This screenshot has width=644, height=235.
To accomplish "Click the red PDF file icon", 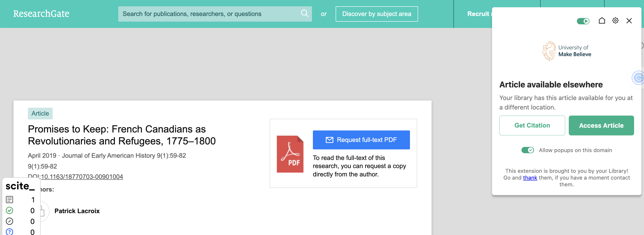I will point(290,154).
